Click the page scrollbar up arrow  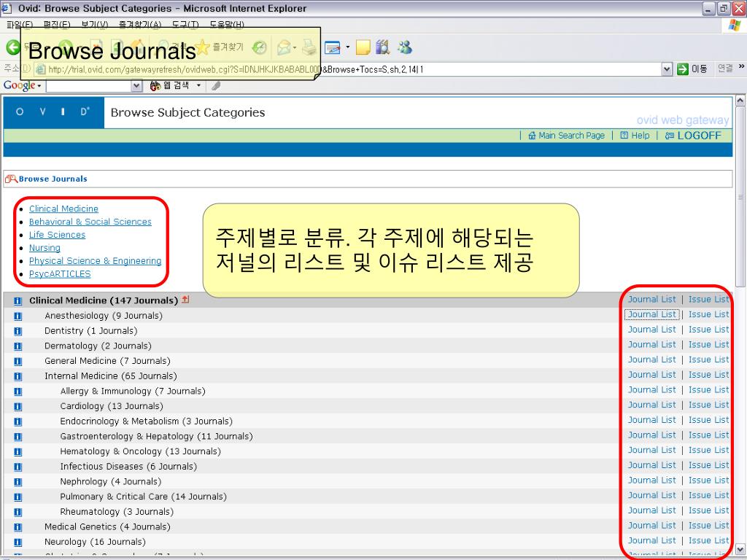(740, 101)
